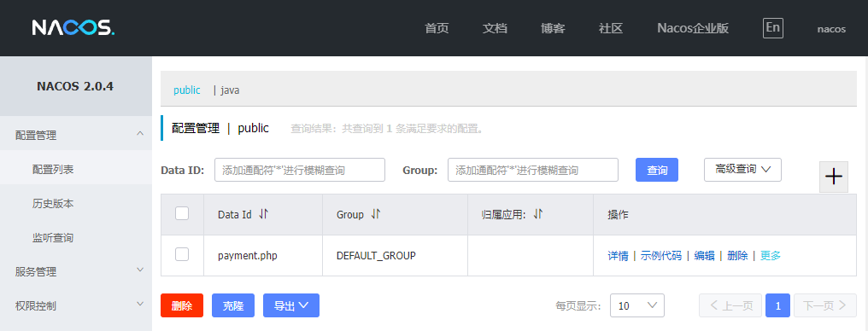Go to previous page 上一页
The width and height of the screenshot is (868, 331).
730,305
